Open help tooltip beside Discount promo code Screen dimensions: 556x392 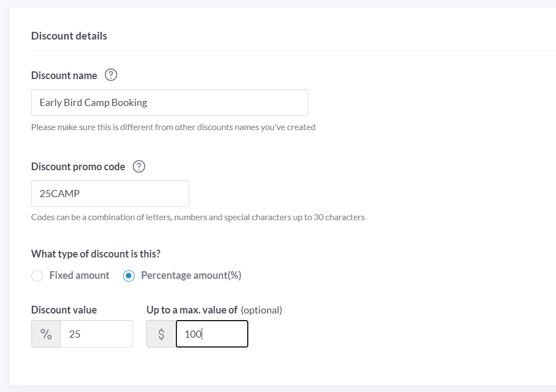point(139,166)
